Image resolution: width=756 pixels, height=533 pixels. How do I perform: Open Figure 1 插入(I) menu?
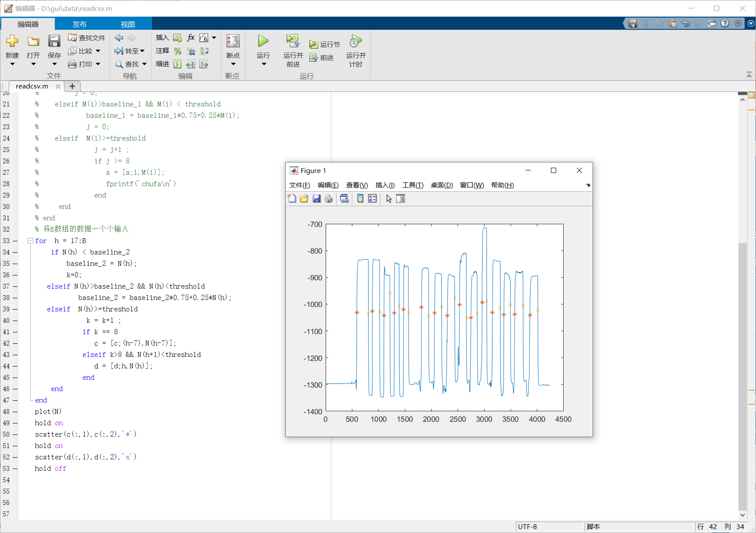385,185
